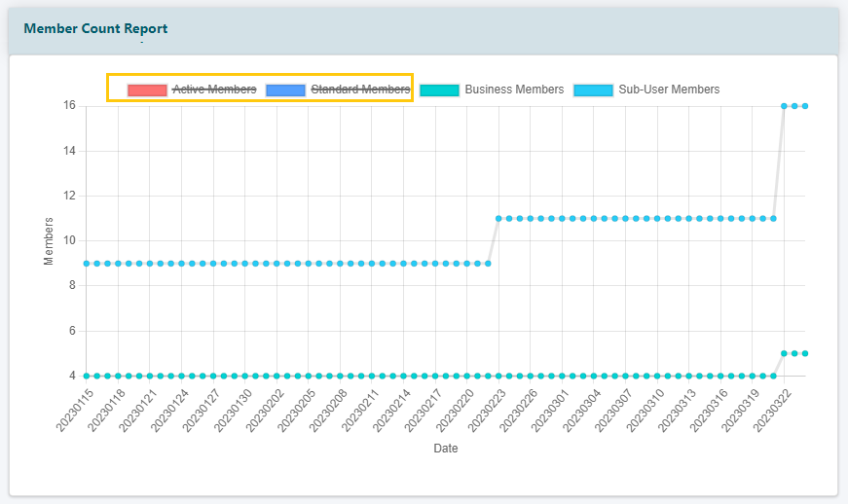Click the Date x-axis title
848x504 pixels.
click(445, 449)
